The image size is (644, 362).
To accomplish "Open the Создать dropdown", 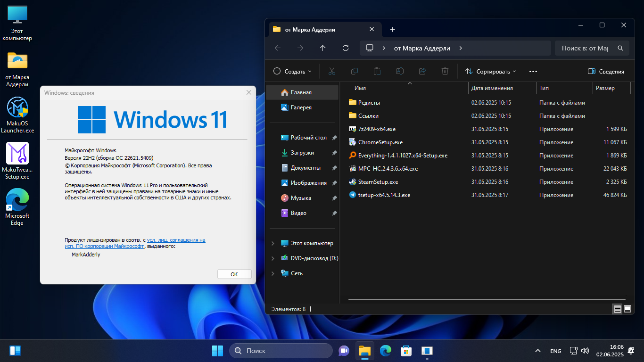I will 292,72.
